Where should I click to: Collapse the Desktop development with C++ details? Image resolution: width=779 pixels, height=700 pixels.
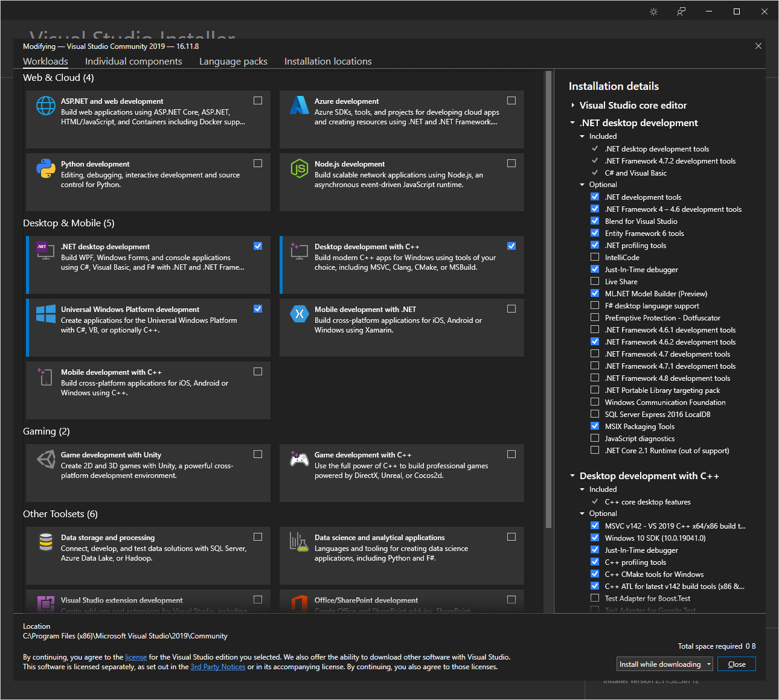tap(572, 476)
